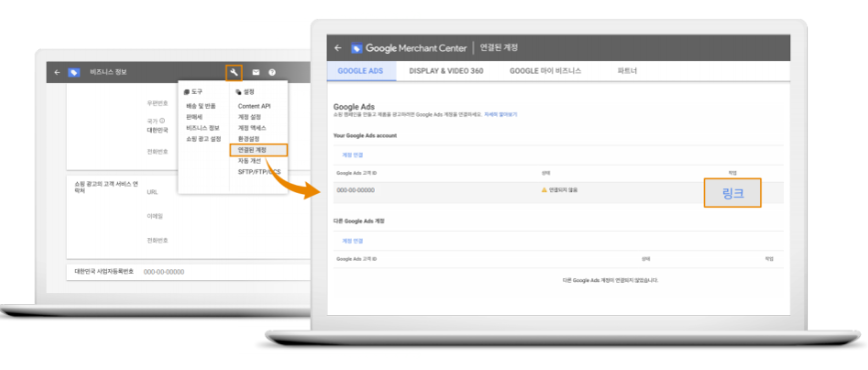Click the Your Google Ads account heading
868x370 pixels.
point(365,135)
